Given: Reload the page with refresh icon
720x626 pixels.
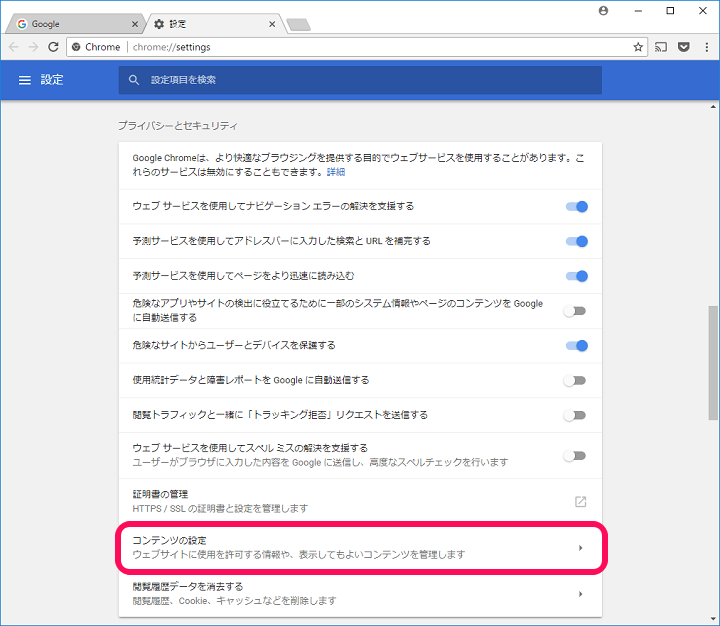Looking at the screenshot, I should 53,47.
